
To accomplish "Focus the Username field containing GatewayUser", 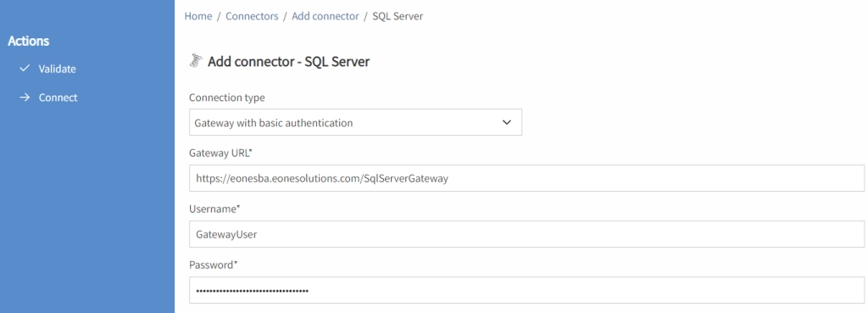I will tap(526, 234).
